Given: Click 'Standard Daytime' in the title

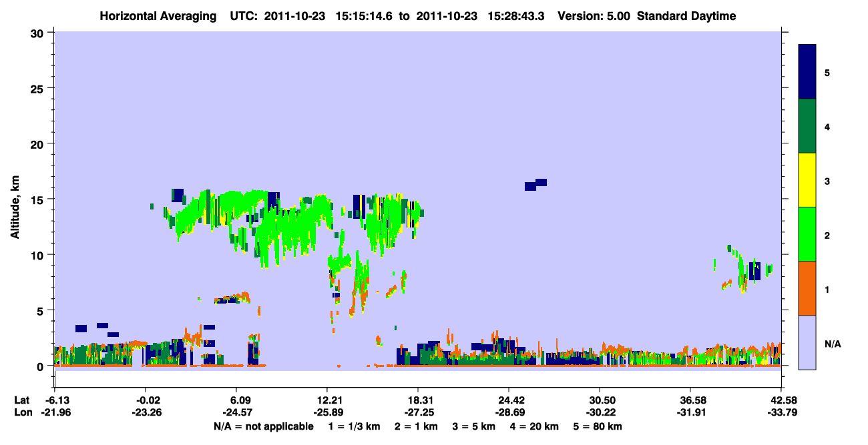Looking at the screenshot, I should [x=686, y=16].
